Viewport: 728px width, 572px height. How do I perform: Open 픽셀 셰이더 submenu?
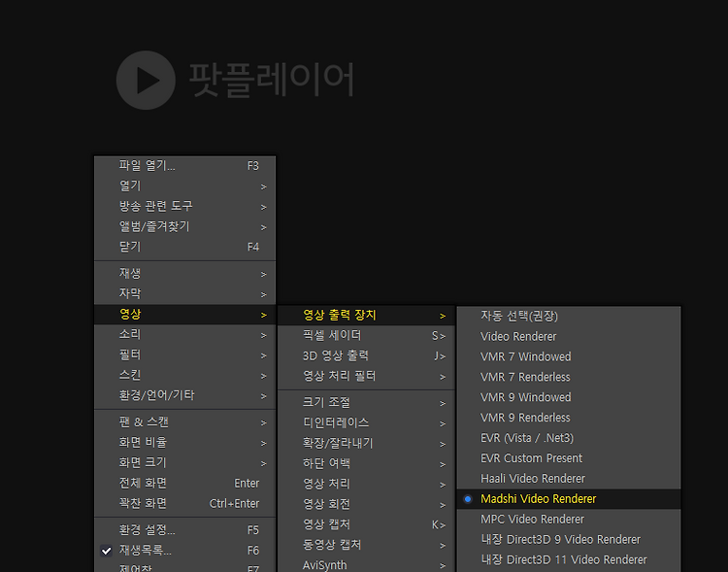[366, 336]
